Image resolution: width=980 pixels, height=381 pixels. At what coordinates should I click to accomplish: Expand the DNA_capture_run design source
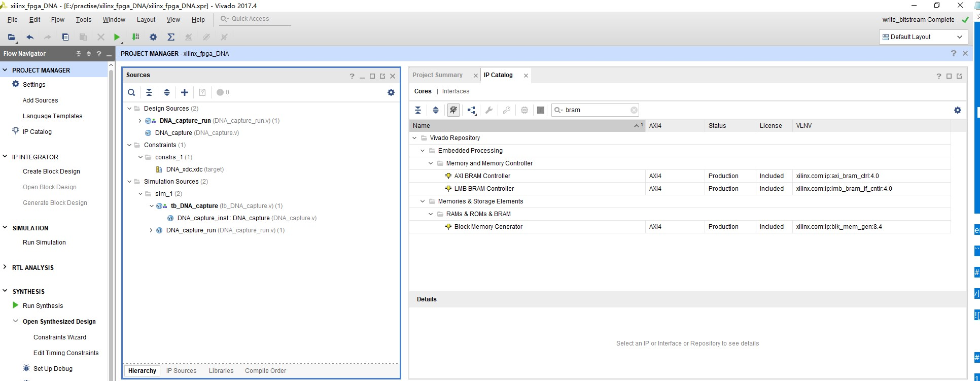140,121
